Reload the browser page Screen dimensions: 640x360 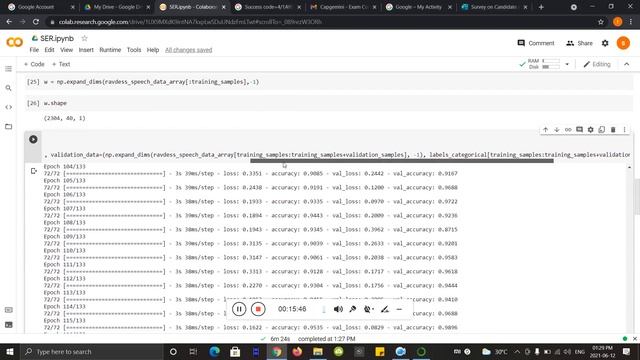[x=36, y=22]
